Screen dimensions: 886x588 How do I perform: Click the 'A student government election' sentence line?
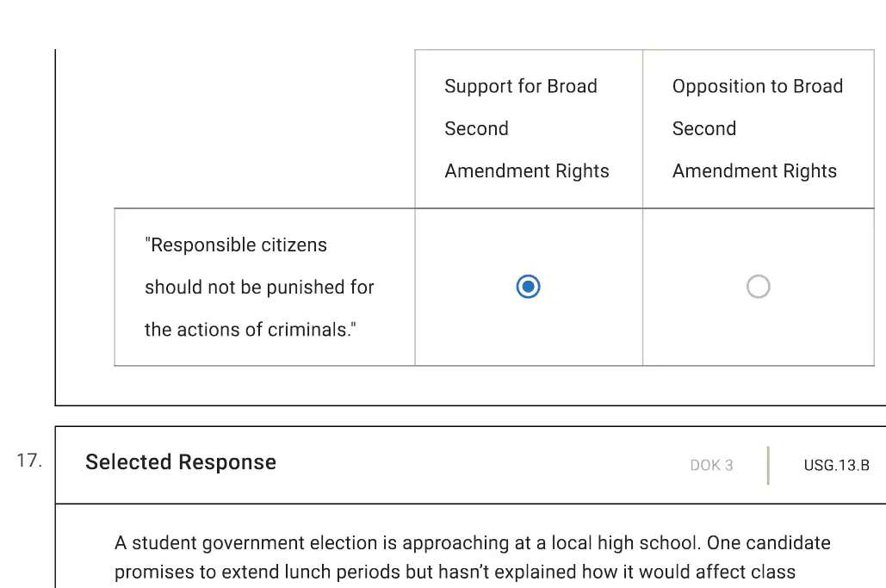(473, 543)
